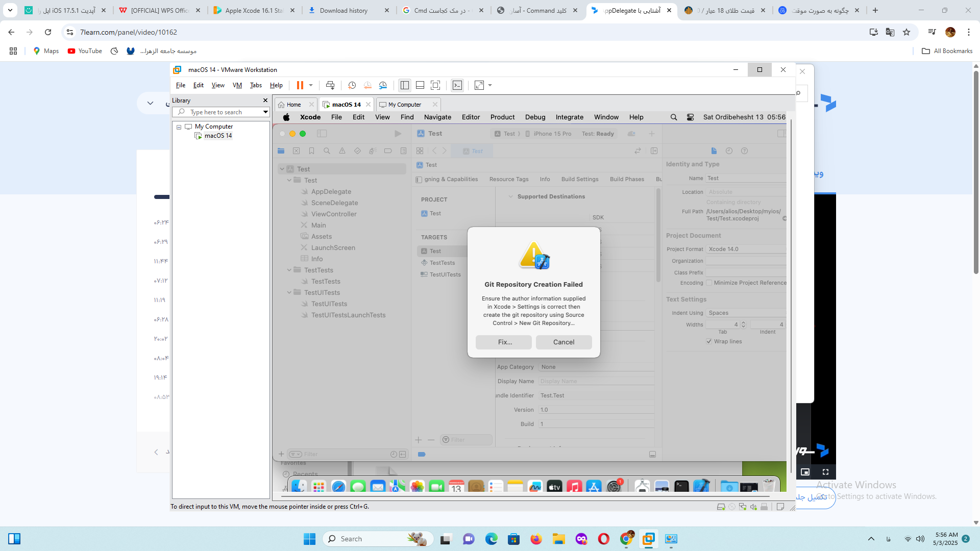Click the Windows Start button
980x551 pixels.
309,539
